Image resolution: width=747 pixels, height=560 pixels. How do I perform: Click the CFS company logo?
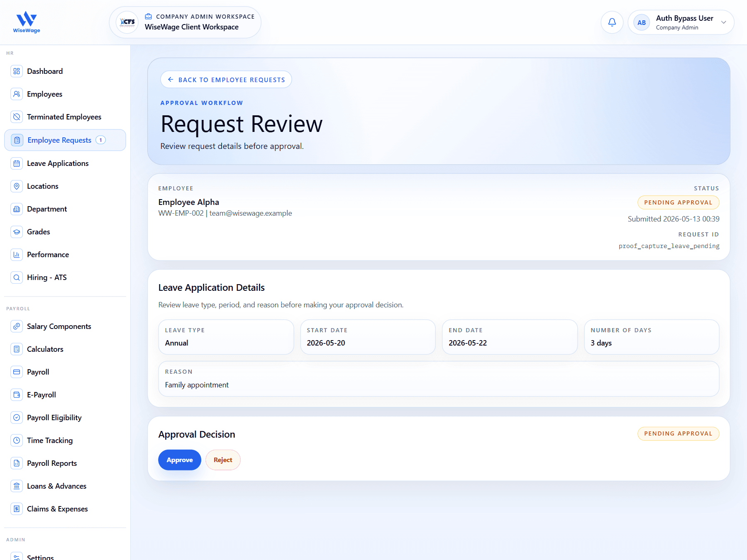click(x=127, y=22)
